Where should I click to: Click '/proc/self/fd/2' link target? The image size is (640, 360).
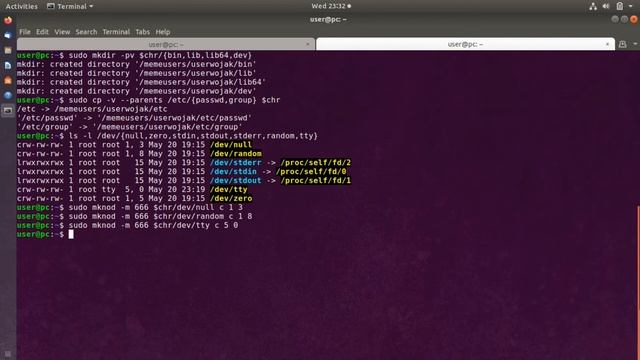tap(316, 163)
